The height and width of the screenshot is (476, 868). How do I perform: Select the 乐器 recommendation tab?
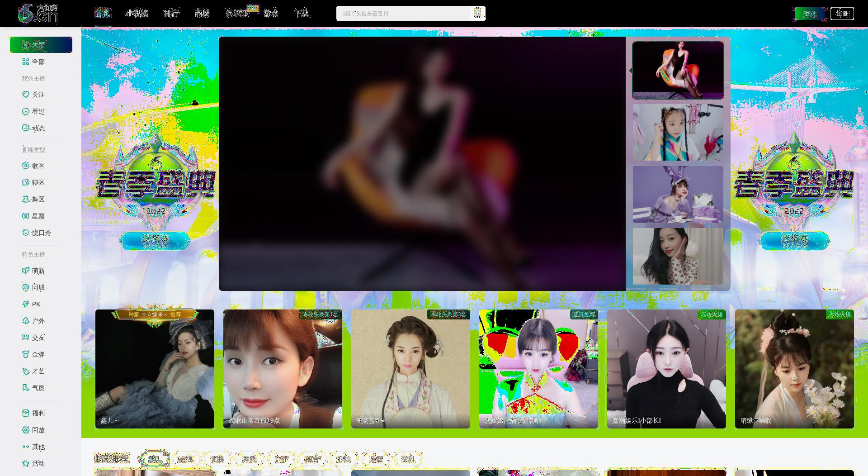[x=376, y=459]
